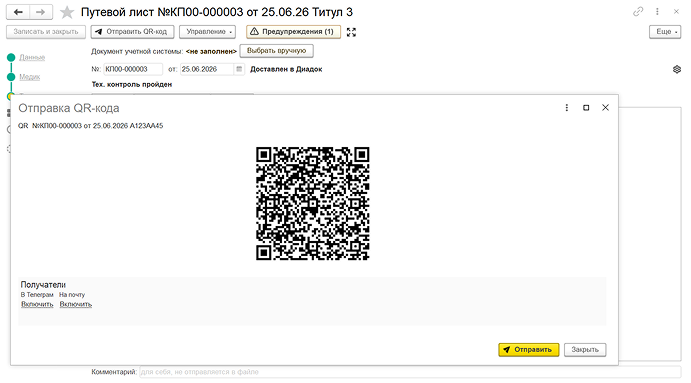The image size is (691, 383).
Task: Enable sending by email link
Action: 76,304
